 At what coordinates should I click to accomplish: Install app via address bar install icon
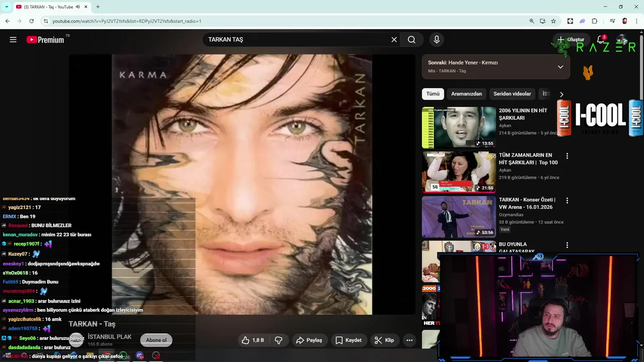click(542, 21)
